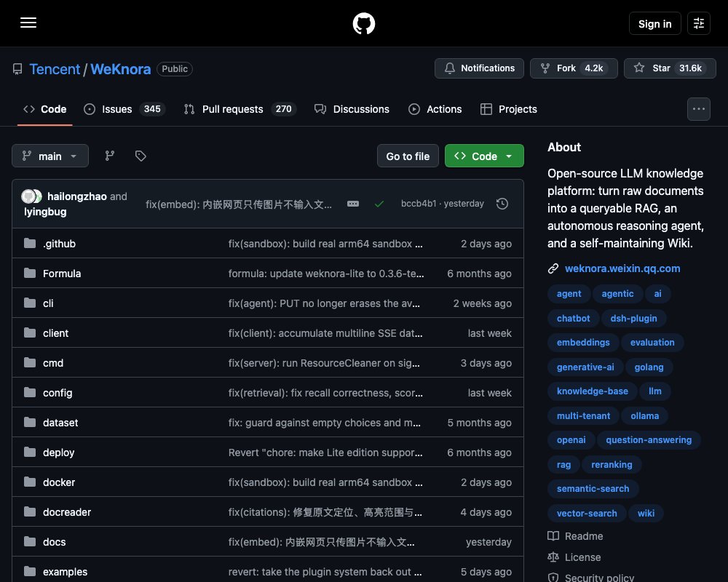Select the 'dsh-plugin' topic tag
The height and width of the screenshot is (582, 728).
[x=634, y=319]
